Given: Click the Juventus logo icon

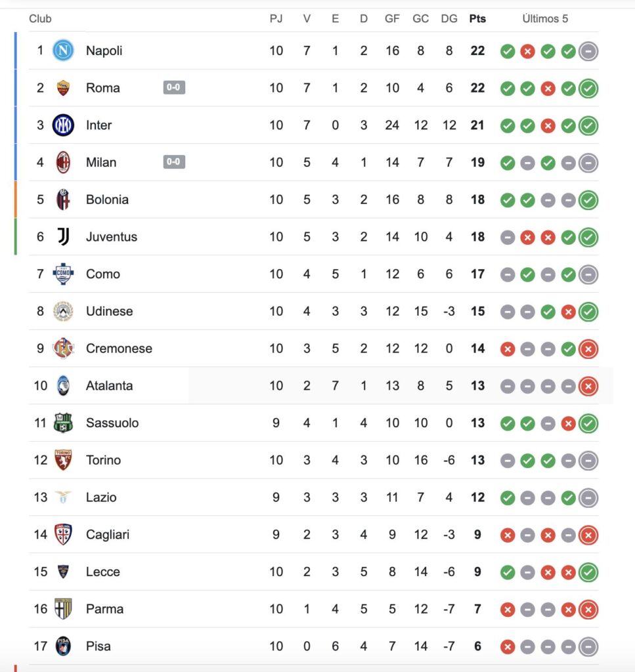Looking at the screenshot, I should 63,237.
